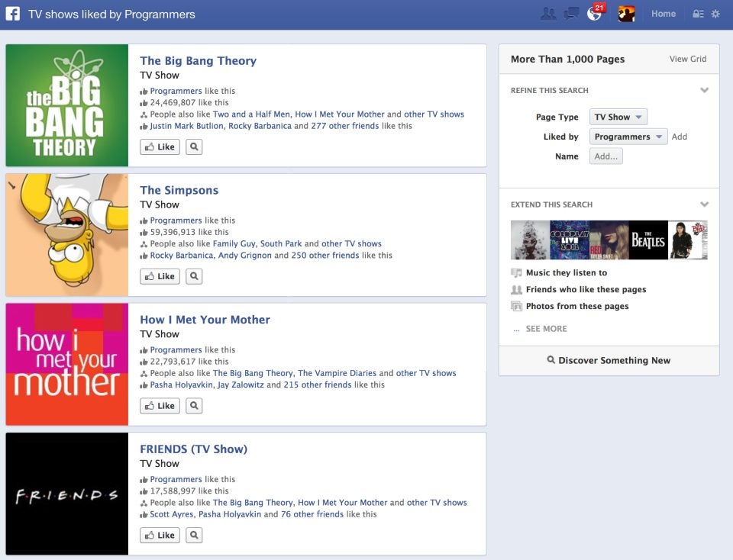Viewport: 733px width, 560px height.
Task: Open notifications globe with 21 badge
Action: tap(595, 13)
